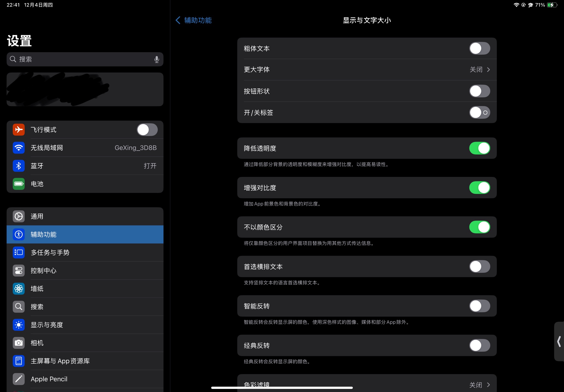Viewport: 564px width, 392px height.
Task: Enable the Bold Text (粗体文本) switch
Action: click(x=479, y=48)
